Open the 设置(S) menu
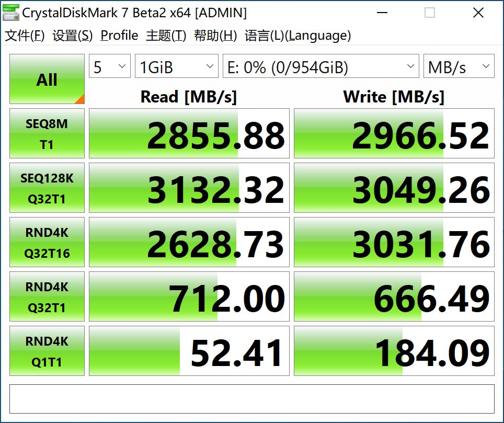Screen dimensions: 504x423 (73, 36)
